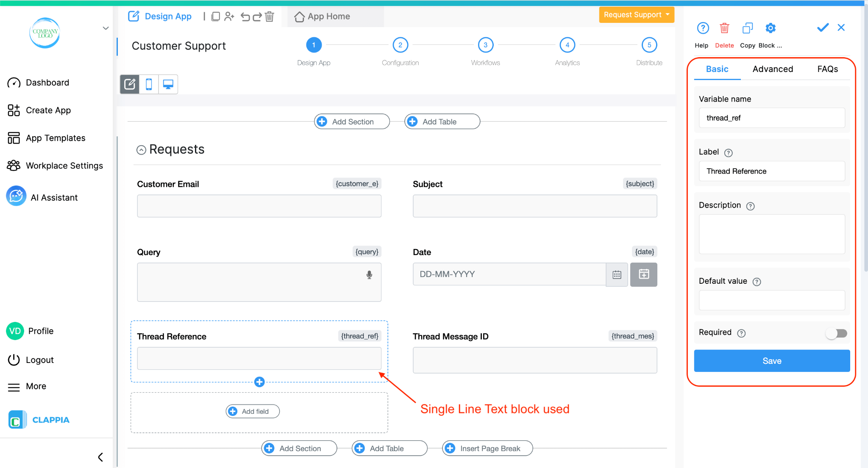Collapse the Requests section
This screenshot has height=468, width=868.
pyautogui.click(x=141, y=150)
